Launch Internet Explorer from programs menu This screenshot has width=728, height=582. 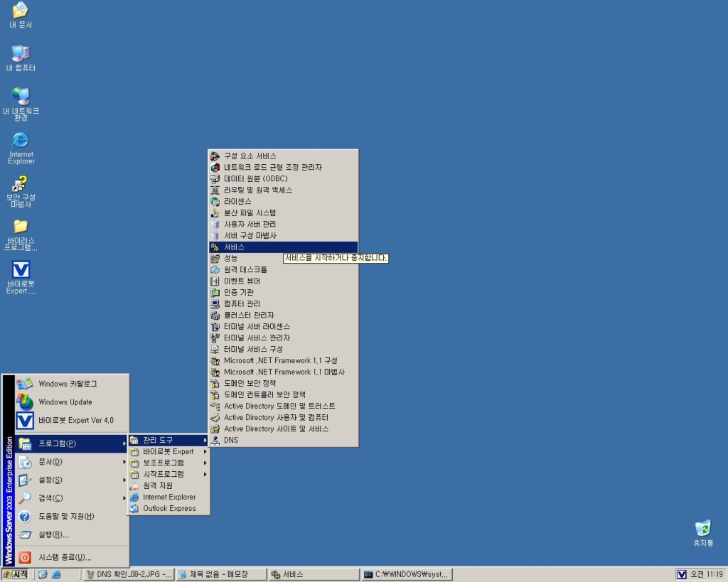[x=168, y=497]
